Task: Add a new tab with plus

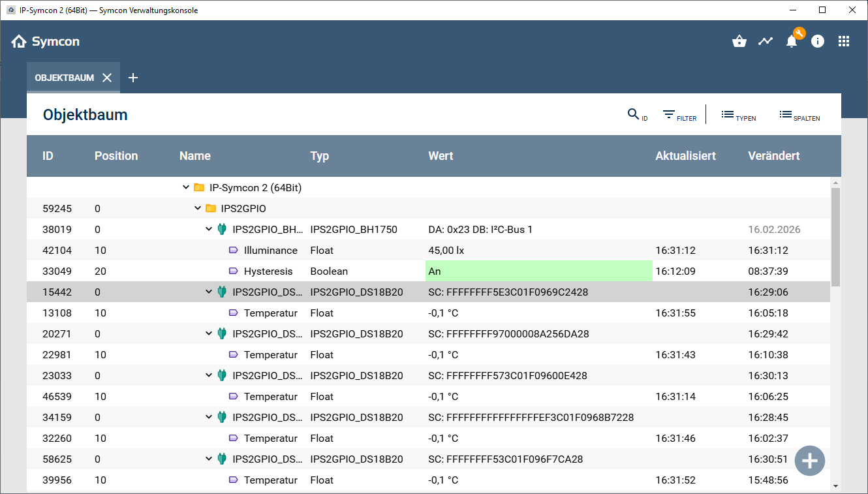Action: 133,78
